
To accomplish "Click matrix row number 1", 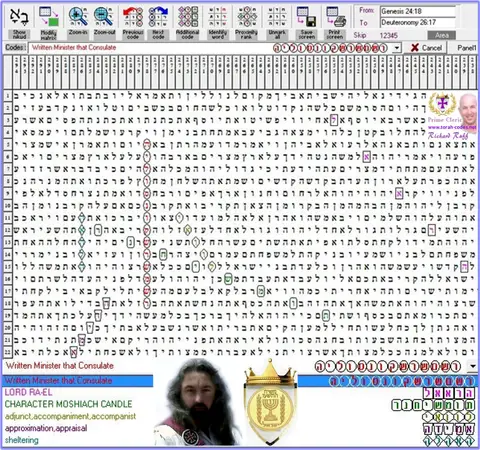I will click(x=8, y=96).
